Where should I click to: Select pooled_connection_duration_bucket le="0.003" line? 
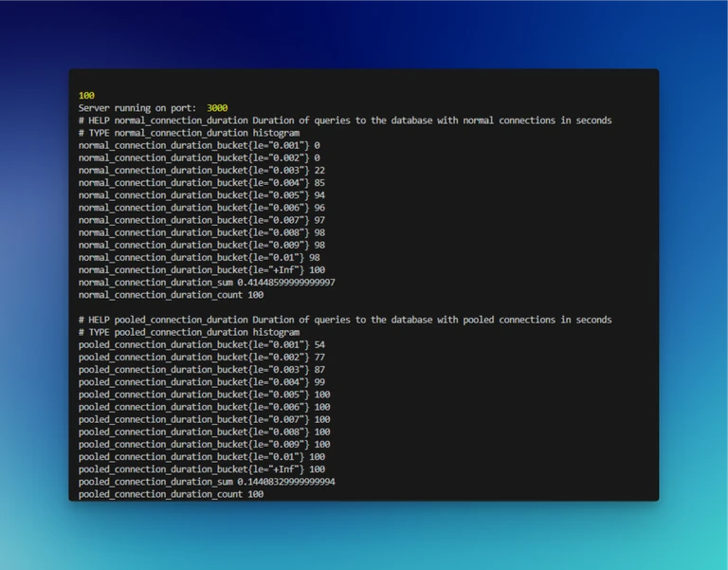(x=202, y=370)
